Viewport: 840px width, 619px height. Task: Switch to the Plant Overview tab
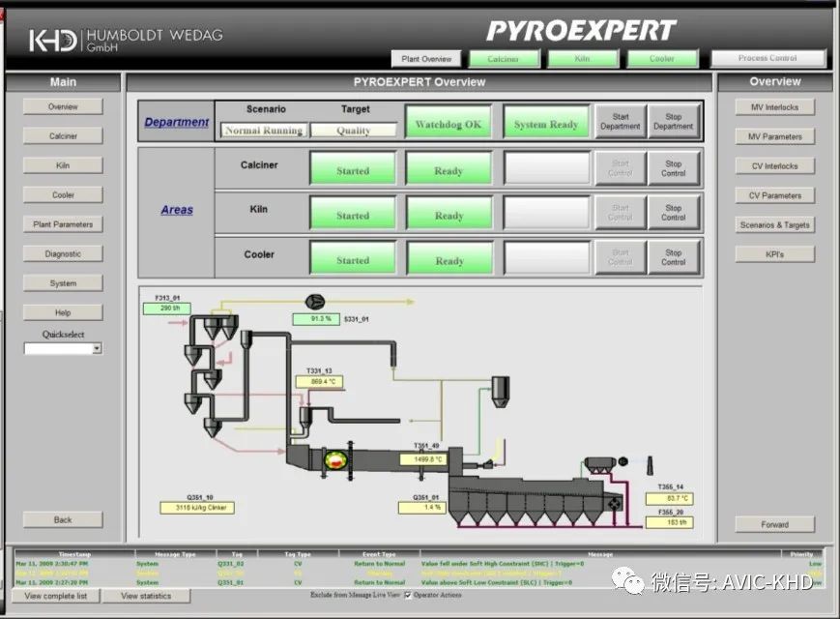tap(426, 59)
